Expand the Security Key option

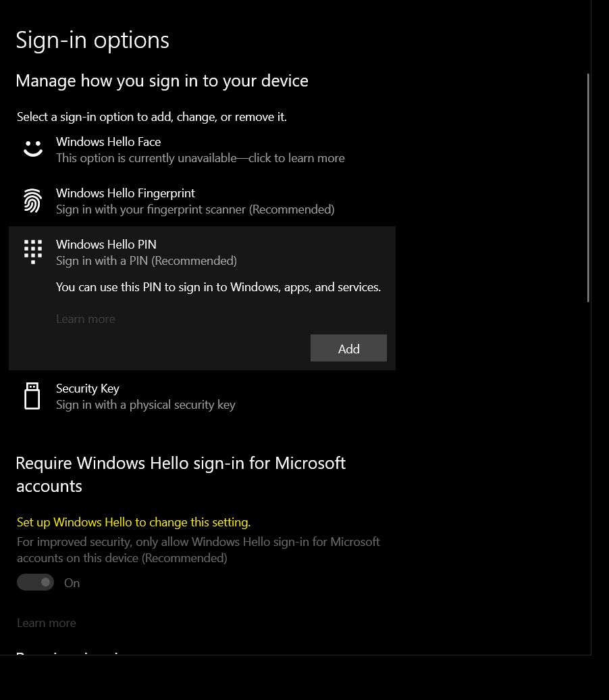[x=202, y=397]
